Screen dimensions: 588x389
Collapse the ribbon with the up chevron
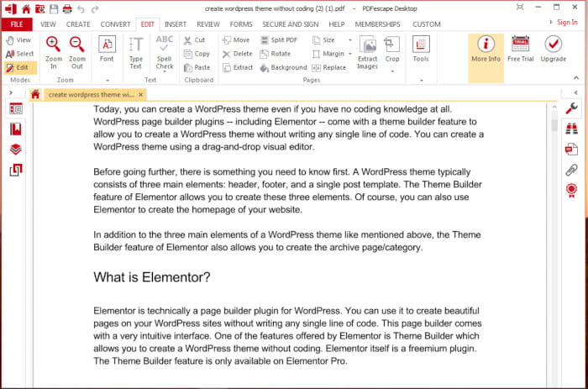(576, 78)
